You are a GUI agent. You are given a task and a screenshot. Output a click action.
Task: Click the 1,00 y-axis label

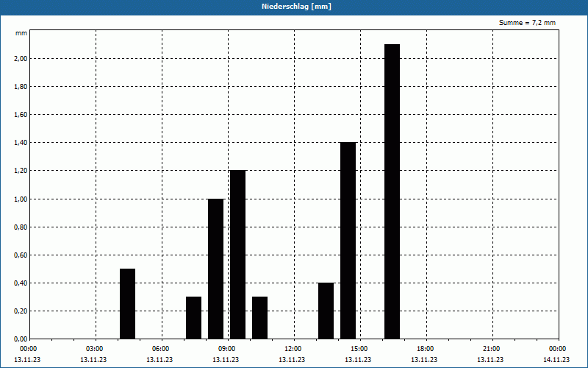click(21, 199)
